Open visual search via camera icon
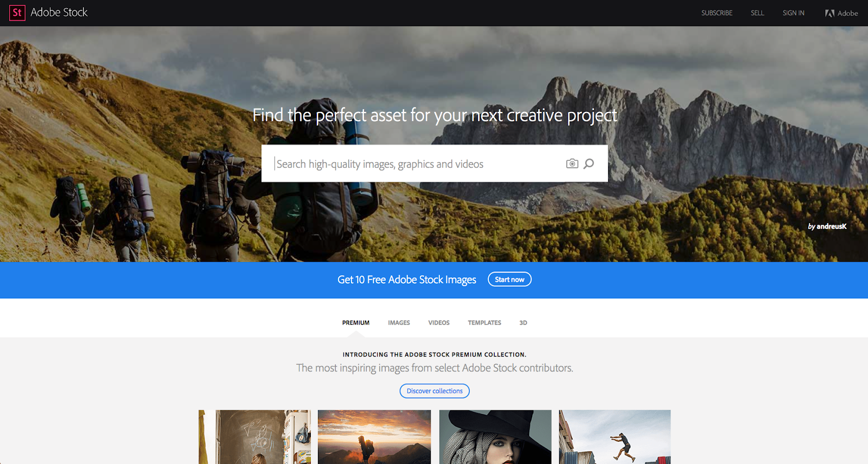Screen dimensions: 868x464 click(x=572, y=163)
